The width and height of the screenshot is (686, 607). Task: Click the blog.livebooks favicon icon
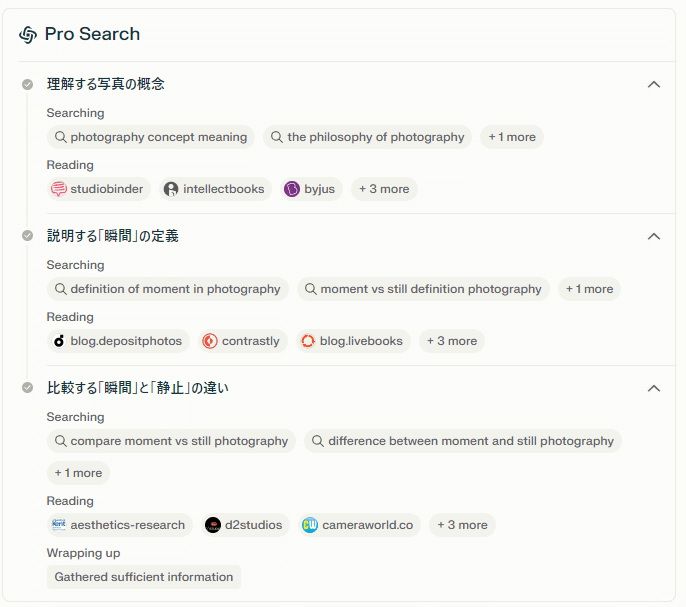pyautogui.click(x=308, y=341)
